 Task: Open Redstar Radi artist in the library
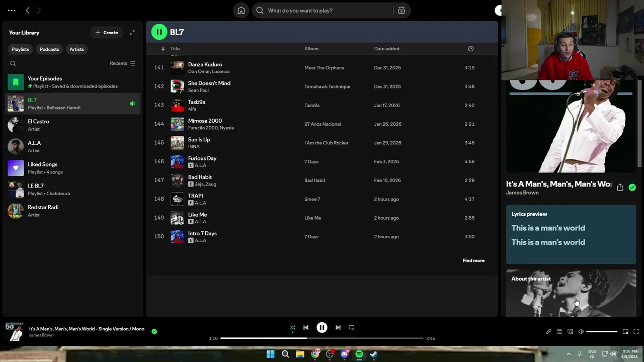click(73, 211)
